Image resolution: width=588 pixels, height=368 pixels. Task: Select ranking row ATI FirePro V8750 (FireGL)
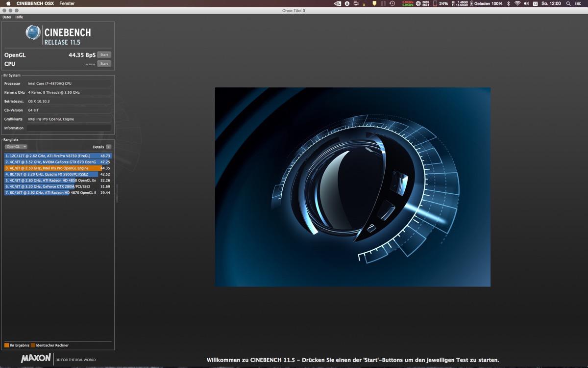[58, 156]
